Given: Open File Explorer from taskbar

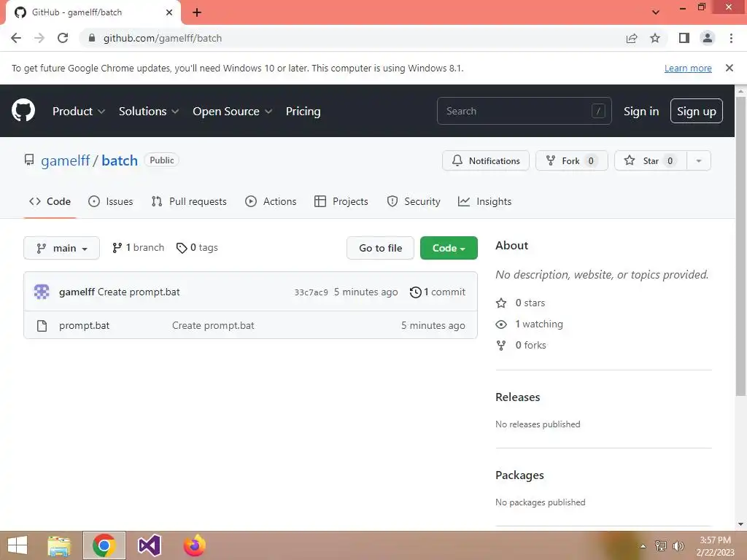Looking at the screenshot, I should point(59,545).
